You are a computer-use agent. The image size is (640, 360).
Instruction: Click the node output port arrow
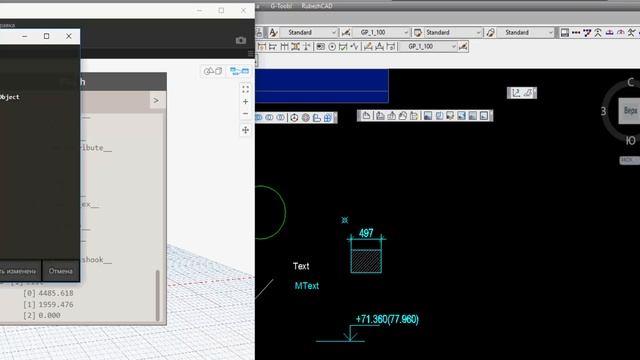click(156, 100)
